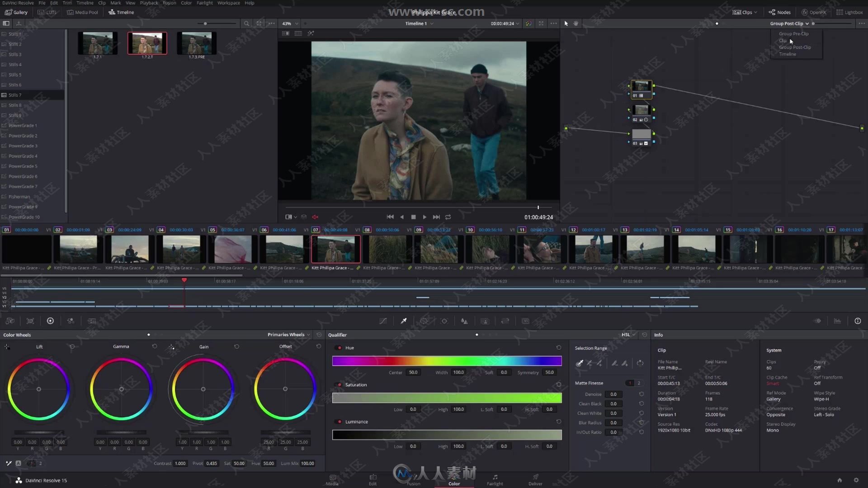Select the add softness feather tool
This screenshot has height=488, width=868.
[625, 363]
